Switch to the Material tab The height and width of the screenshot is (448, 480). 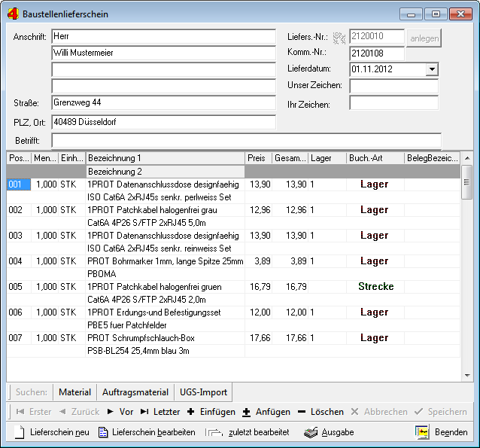74,392
